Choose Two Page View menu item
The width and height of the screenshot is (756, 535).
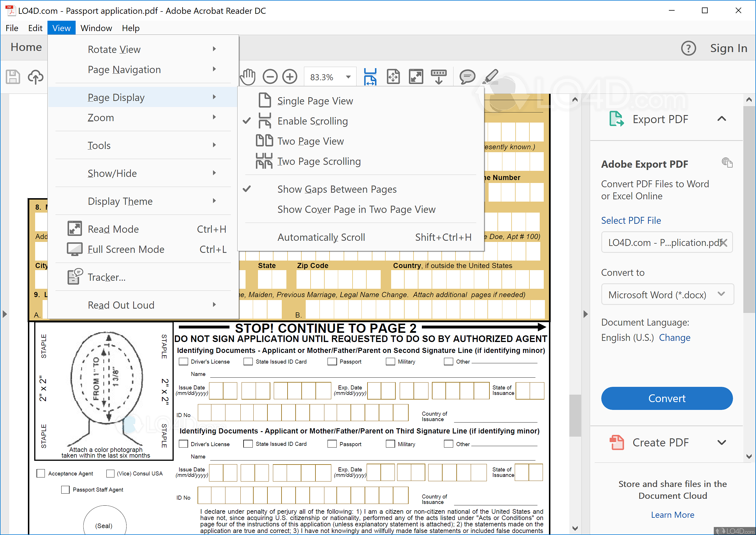pyautogui.click(x=310, y=141)
